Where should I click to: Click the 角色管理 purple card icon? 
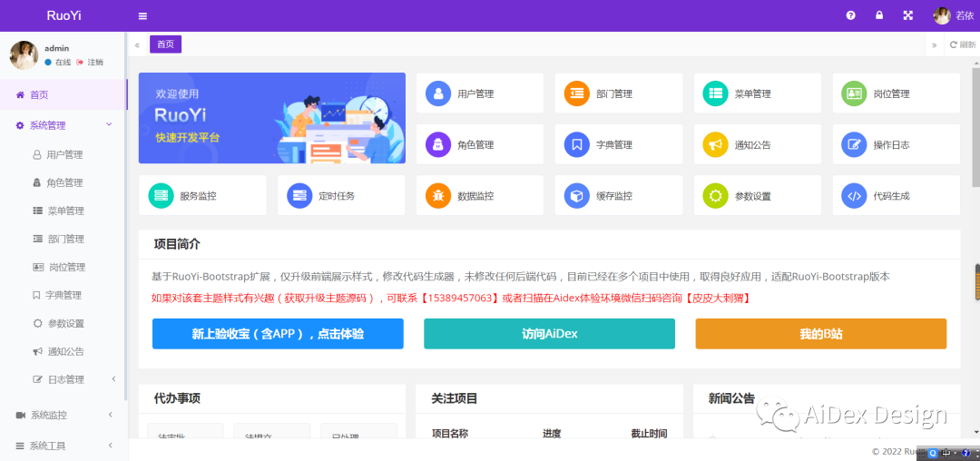439,144
